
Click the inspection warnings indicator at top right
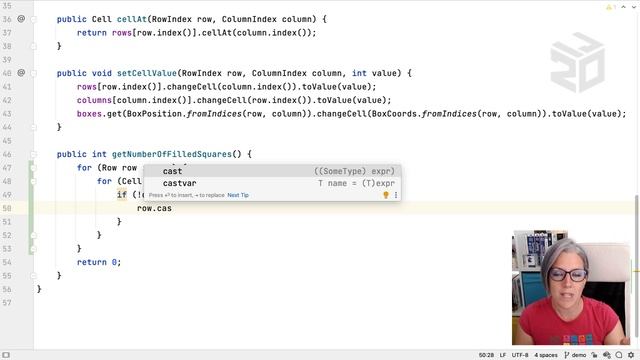pyautogui.click(x=611, y=7)
